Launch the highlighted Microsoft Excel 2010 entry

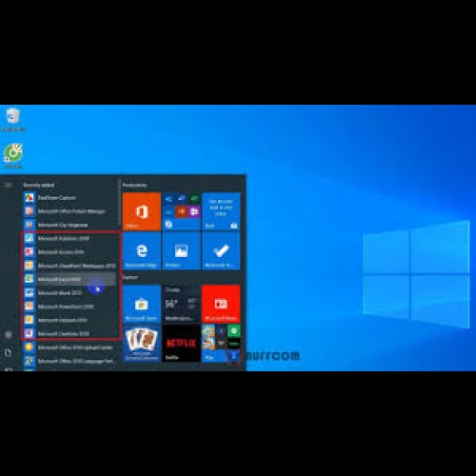click(x=69, y=279)
